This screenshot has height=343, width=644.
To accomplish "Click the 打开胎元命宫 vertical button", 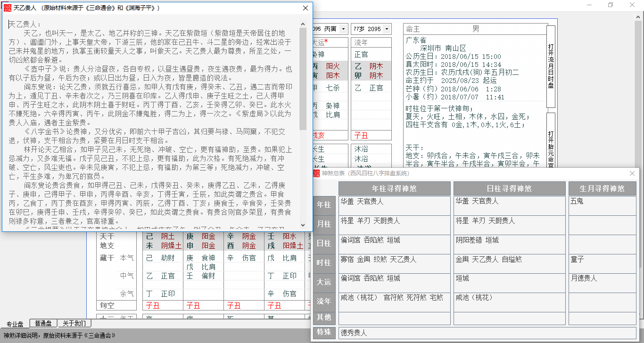I will click(x=551, y=141).
